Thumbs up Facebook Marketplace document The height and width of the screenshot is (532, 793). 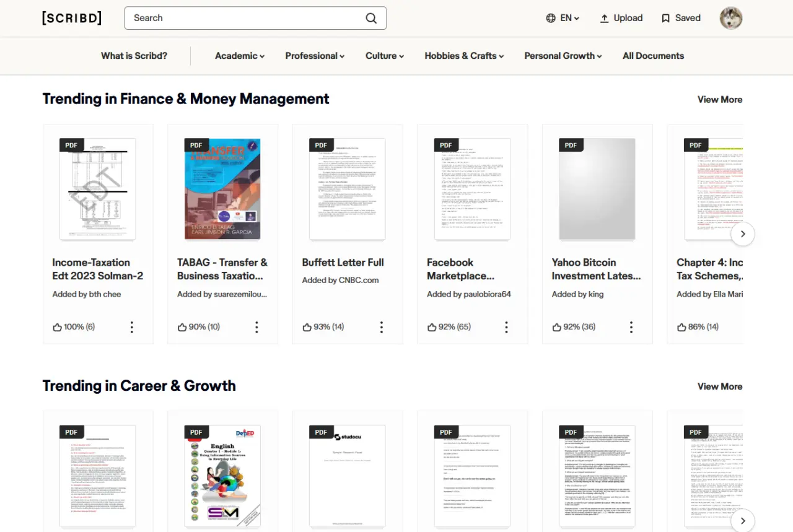(x=432, y=327)
